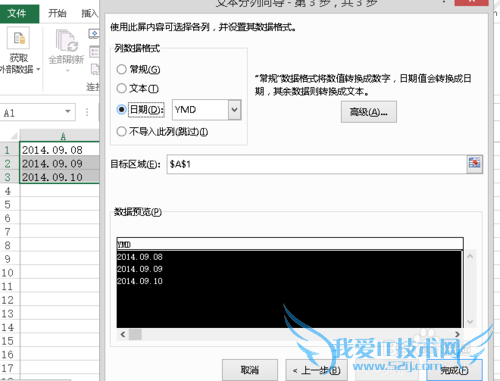Viewport: 500px width, 381px height.
Task: Click the 完成(F) button
Action: (x=454, y=370)
